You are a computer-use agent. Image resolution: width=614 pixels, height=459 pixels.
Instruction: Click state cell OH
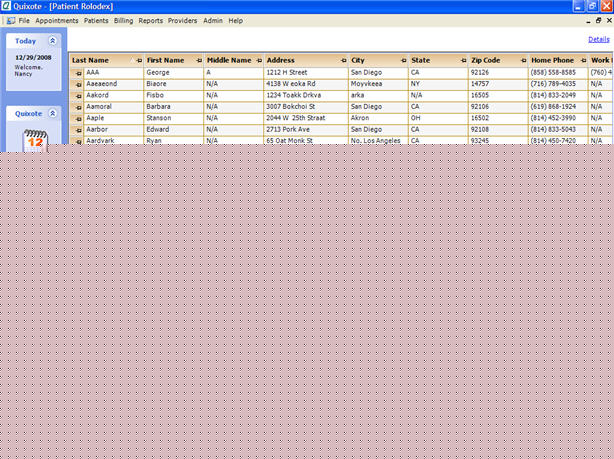pyautogui.click(x=438, y=118)
